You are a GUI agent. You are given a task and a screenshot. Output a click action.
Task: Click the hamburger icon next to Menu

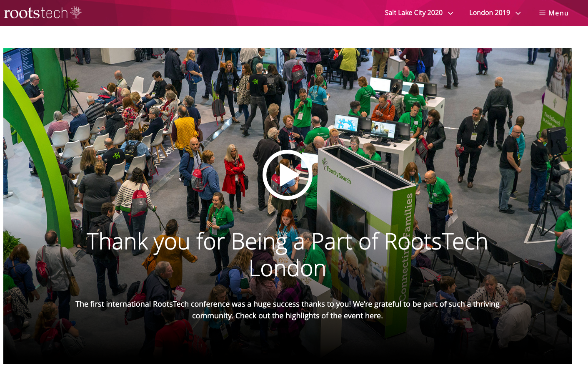tap(542, 13)
